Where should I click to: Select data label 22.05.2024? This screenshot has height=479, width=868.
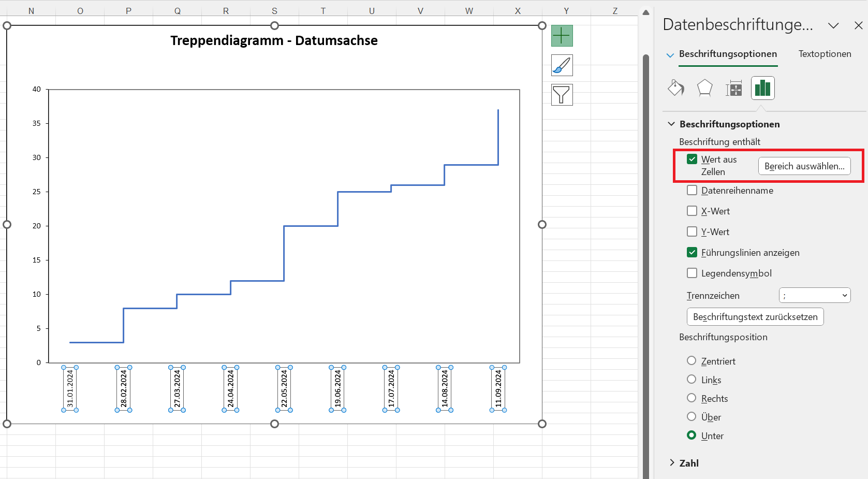tap(284, 389)
